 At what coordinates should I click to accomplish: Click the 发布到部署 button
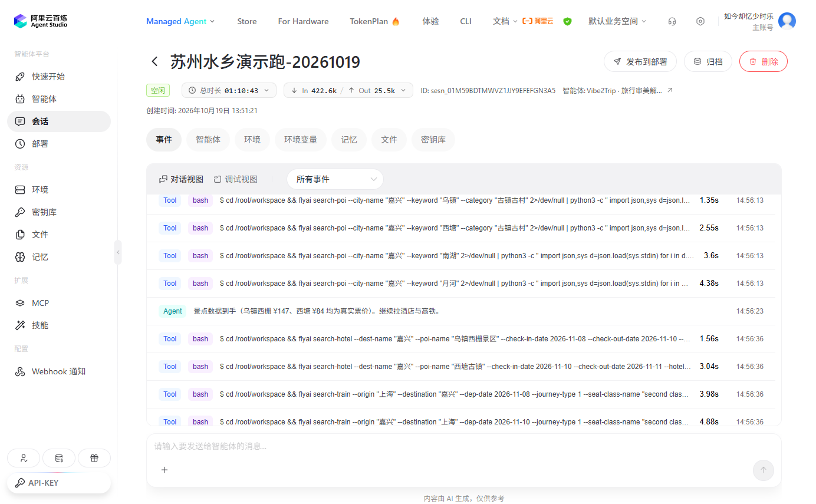tap(640, 61)
